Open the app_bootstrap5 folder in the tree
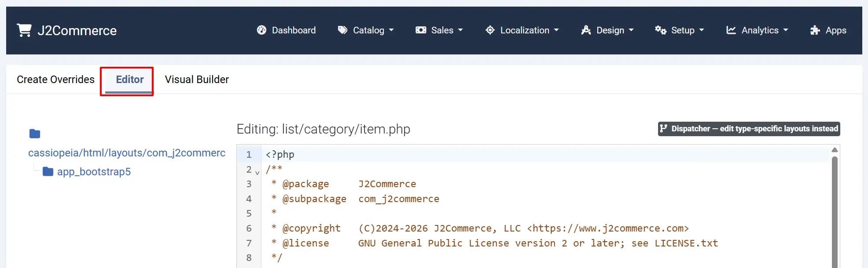Viewport: 868px width, 268px height. coord(94,172)
